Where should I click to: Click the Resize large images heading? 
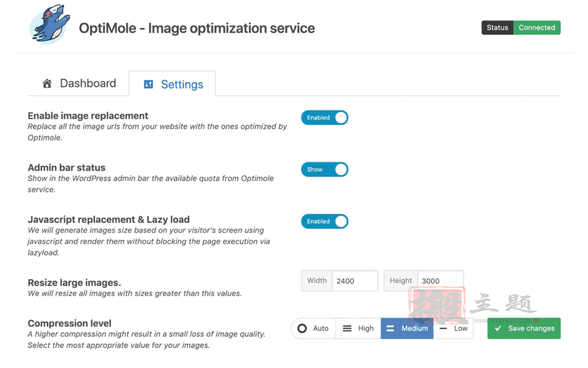(x=74, y=282)
